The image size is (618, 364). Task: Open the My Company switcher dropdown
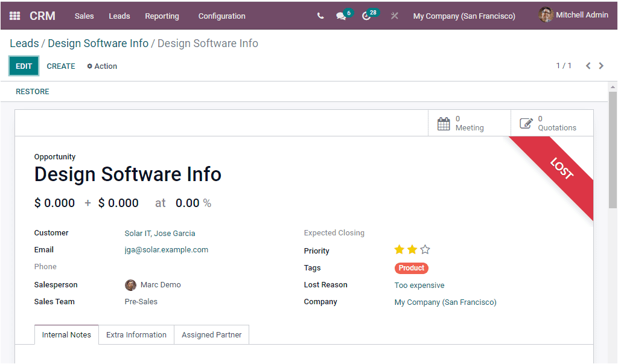(x=464, y=15)
